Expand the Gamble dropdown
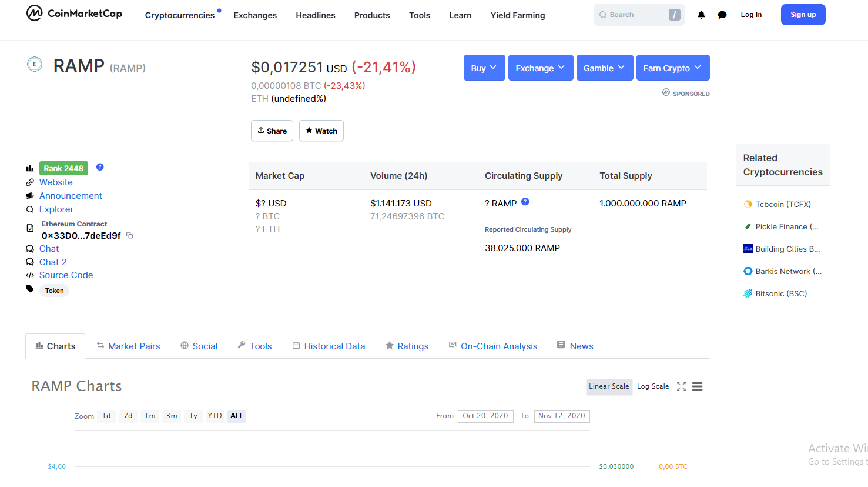 pyautogui.click(x=605, y=68)
